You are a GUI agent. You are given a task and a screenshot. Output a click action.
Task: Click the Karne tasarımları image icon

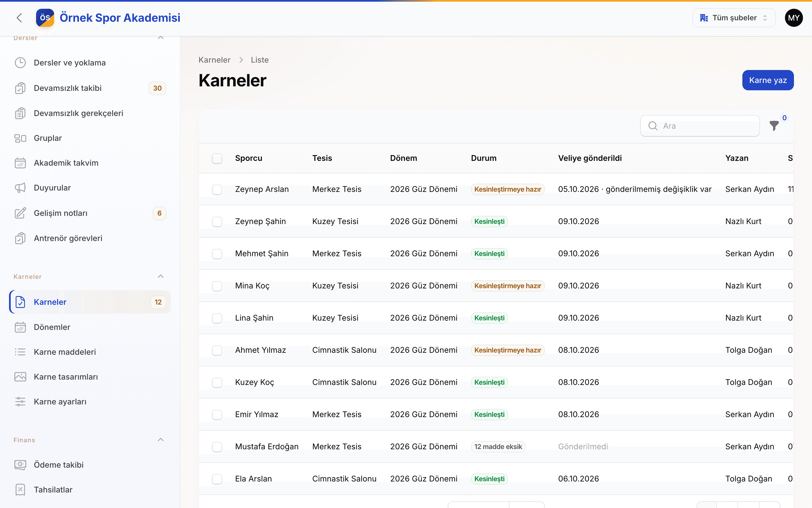click(x=20, y=377)
